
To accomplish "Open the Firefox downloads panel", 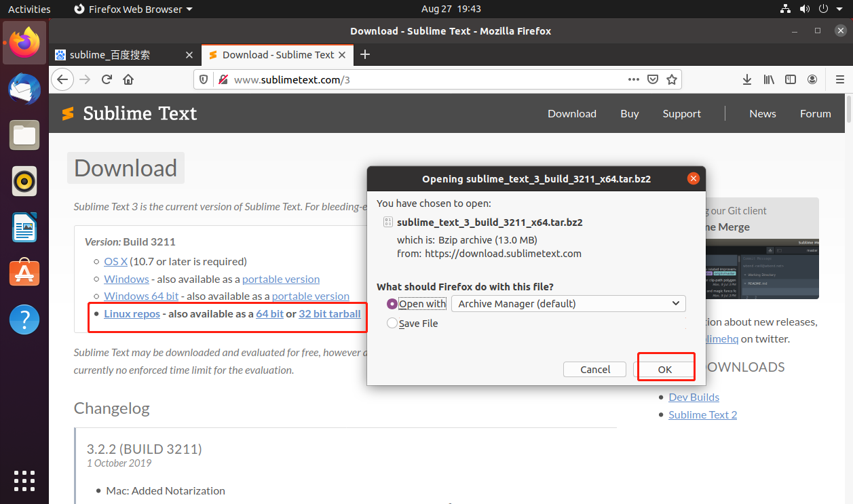I will click(x=747, y=79).
